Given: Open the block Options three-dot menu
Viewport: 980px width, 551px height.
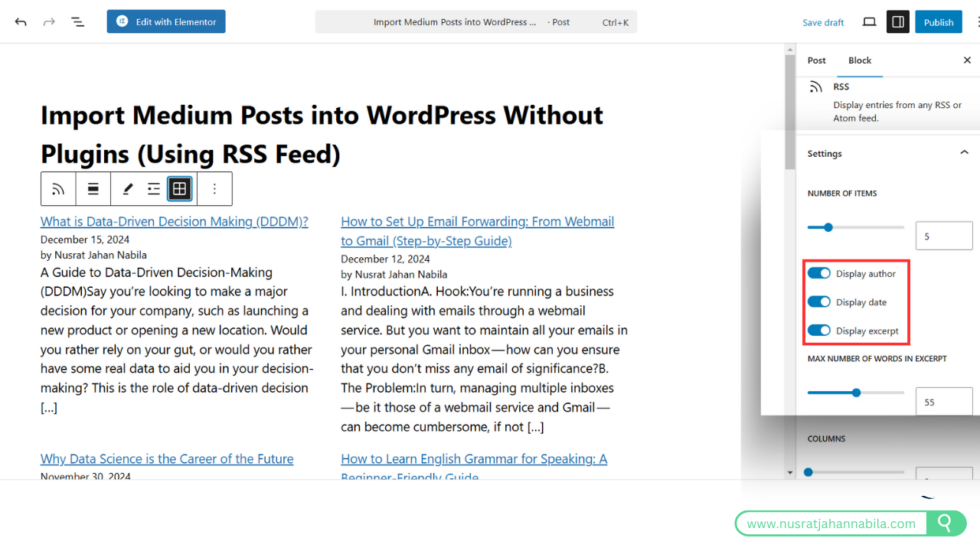Looking at the screenshot, I should coord(214,189).
